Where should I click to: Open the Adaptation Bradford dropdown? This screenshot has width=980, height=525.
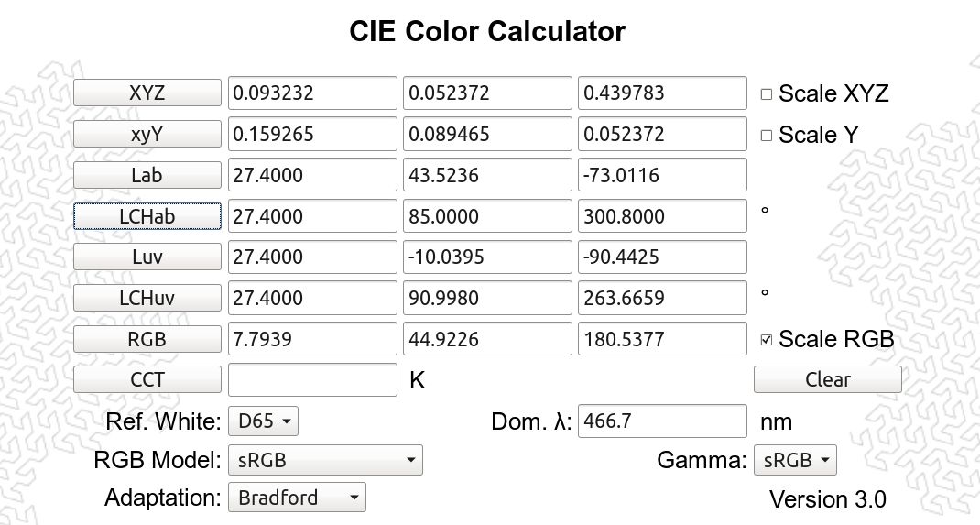297,498
